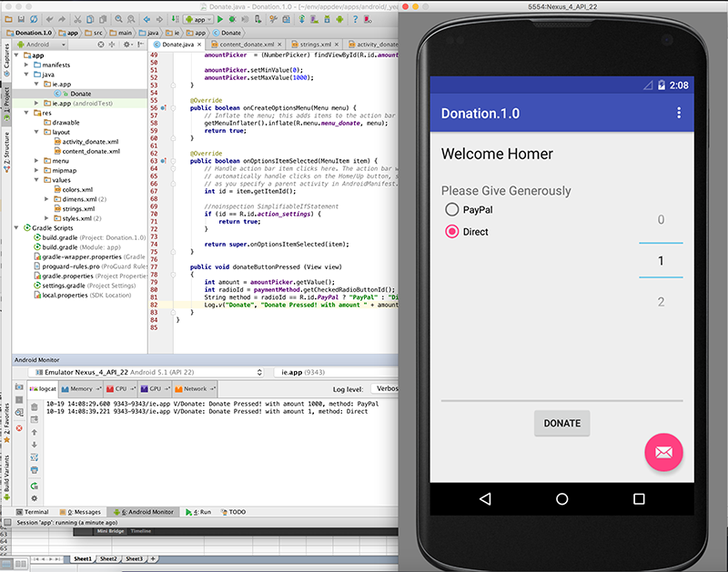
Task: Select the PayPal radio button
Action: (x=452, y=210)
